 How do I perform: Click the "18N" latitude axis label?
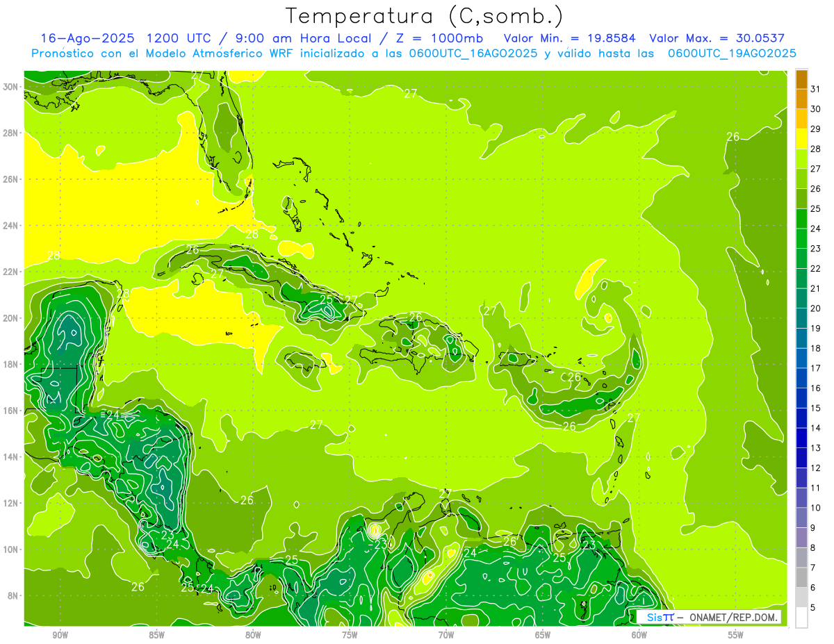click(10, 364)
